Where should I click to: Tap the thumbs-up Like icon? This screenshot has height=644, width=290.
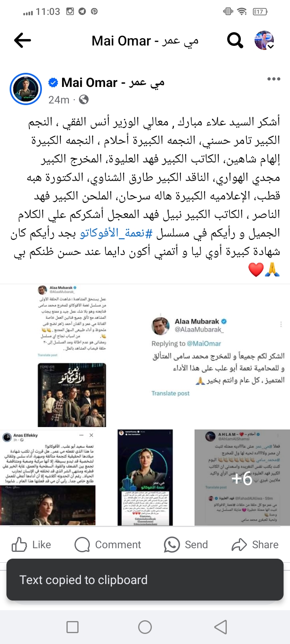click(19, 545)
